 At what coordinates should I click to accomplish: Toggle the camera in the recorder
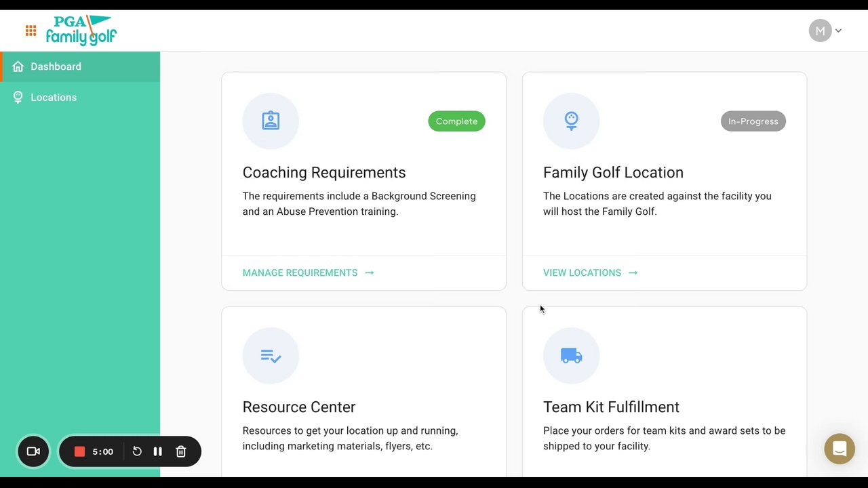click(33, 451)
